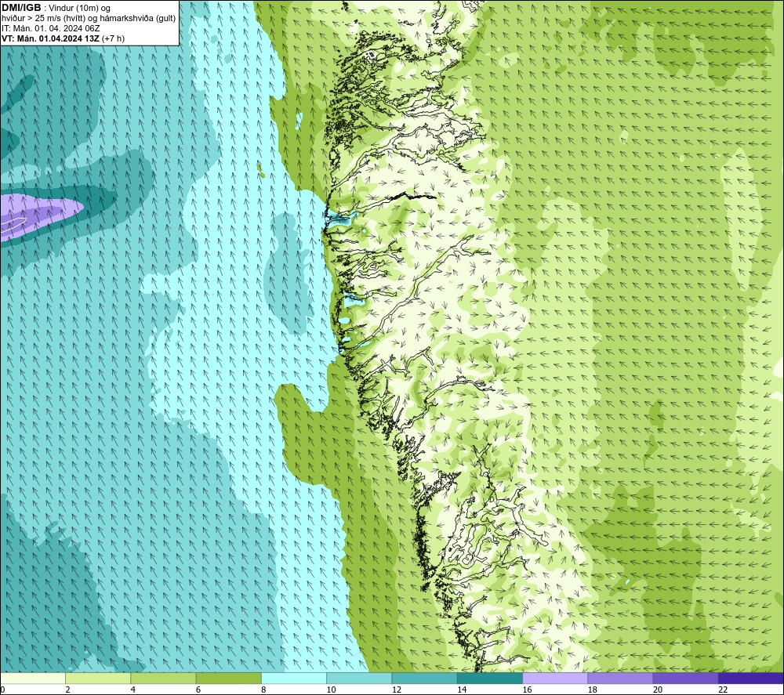The width and height of the screenshot is (784, 695).
Task: Click the 14–16 m/s dark teal legend swatch
Action: (x=489, y=679)
